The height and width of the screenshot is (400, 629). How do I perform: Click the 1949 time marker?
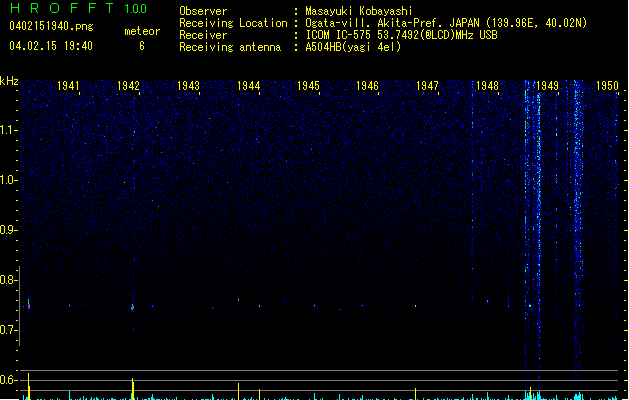[547, 85]
